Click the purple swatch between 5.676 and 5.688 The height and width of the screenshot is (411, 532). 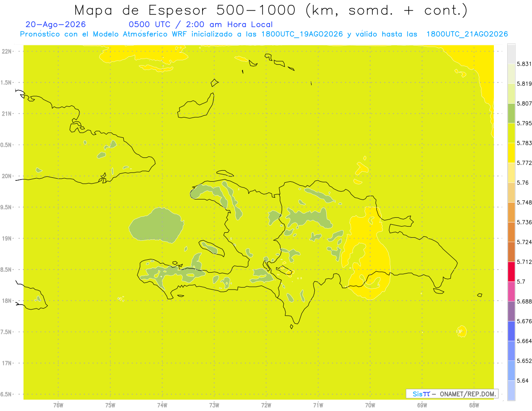pyautogui.click(x=511, y=311)
